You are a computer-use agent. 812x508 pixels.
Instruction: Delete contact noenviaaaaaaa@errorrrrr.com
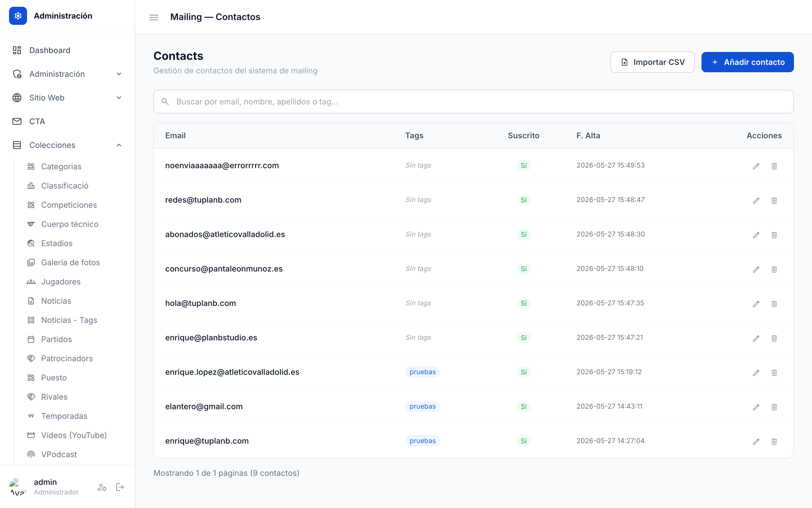coord(774,166)
